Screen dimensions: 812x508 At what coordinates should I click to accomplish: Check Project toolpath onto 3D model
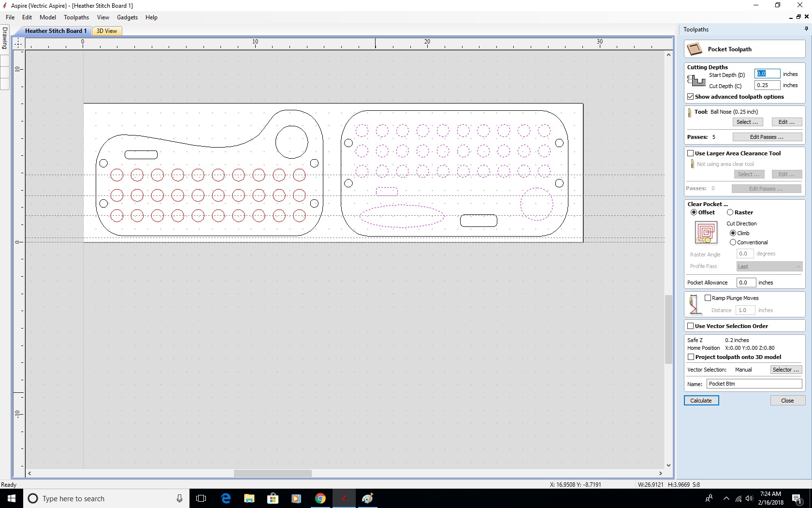[x=691, y=357]
